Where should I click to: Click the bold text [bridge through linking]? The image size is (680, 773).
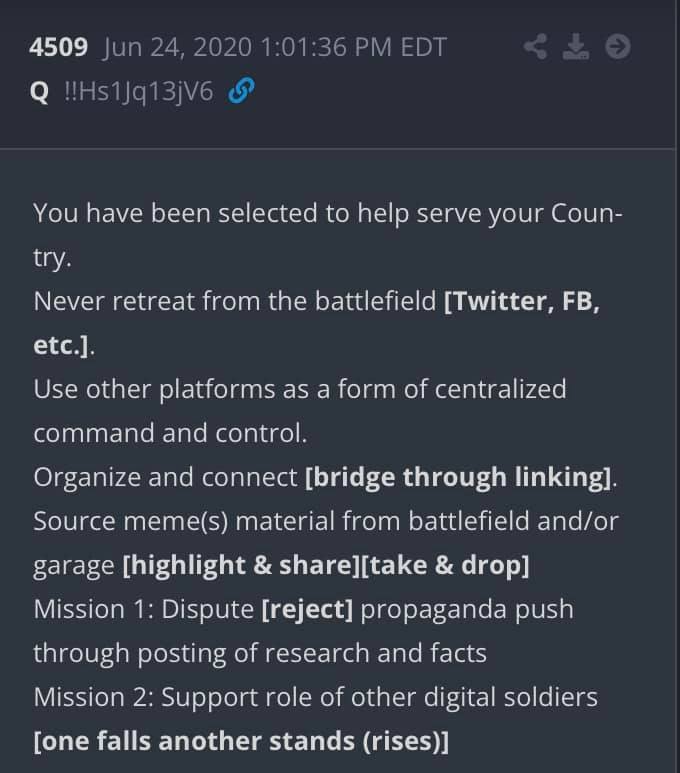click(x=459, y=477)
